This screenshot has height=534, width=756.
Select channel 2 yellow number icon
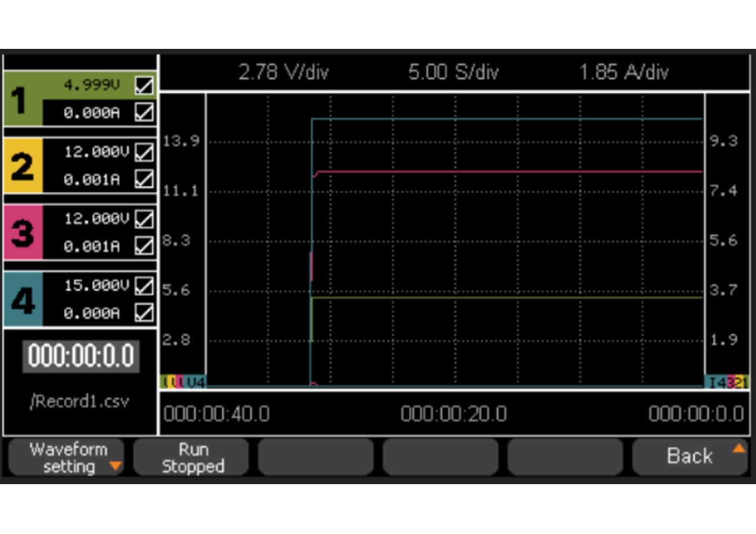tap(23, 166)
